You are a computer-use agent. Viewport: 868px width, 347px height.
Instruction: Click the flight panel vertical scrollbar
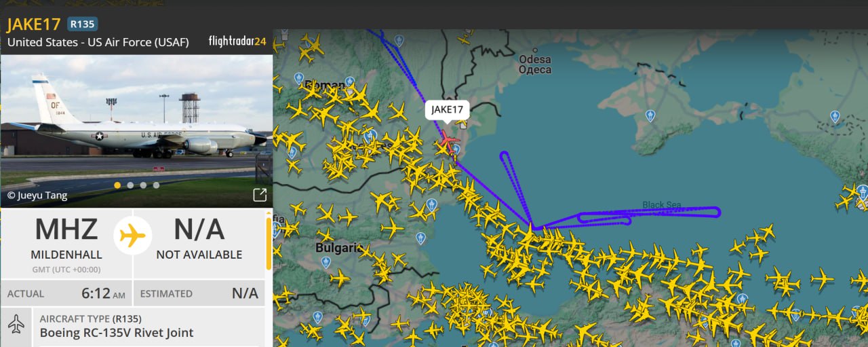(x=269, y=242)
